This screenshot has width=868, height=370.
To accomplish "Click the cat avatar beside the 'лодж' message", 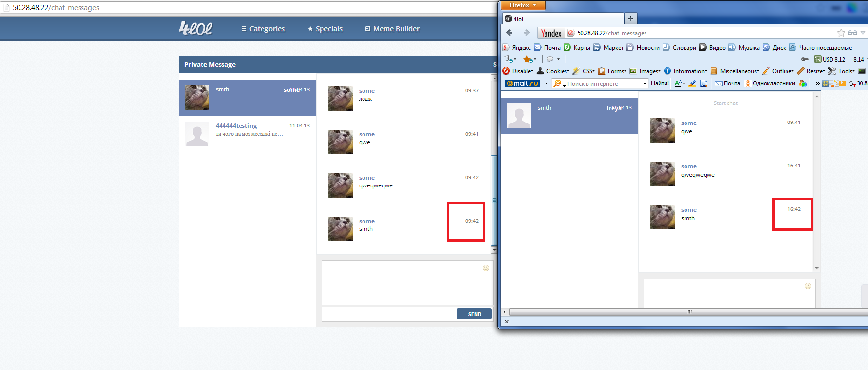I will point(341,99).
